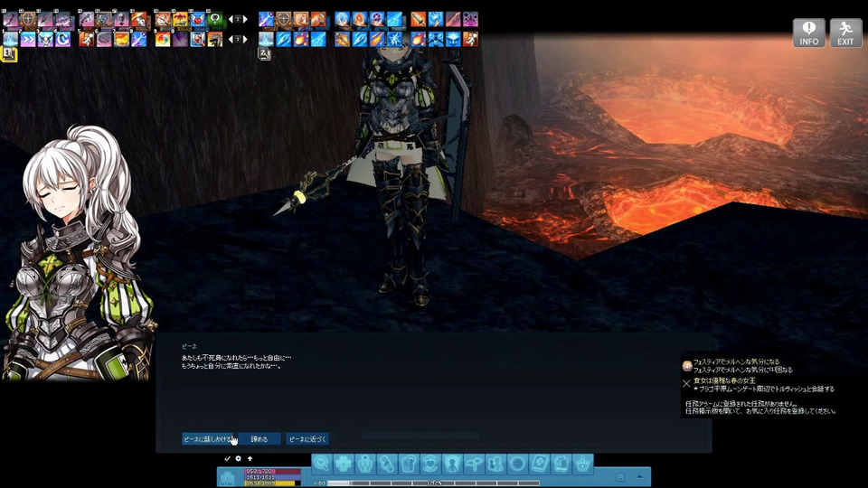This screenshot has width=868, height=488.
Task: Open the magnifier search menu icon
Action: click(322, 464)
